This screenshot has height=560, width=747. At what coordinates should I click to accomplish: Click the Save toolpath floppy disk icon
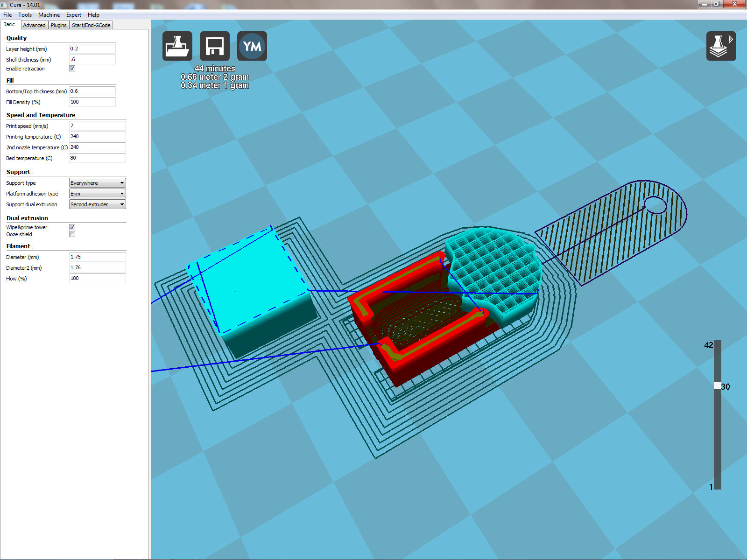215,46
